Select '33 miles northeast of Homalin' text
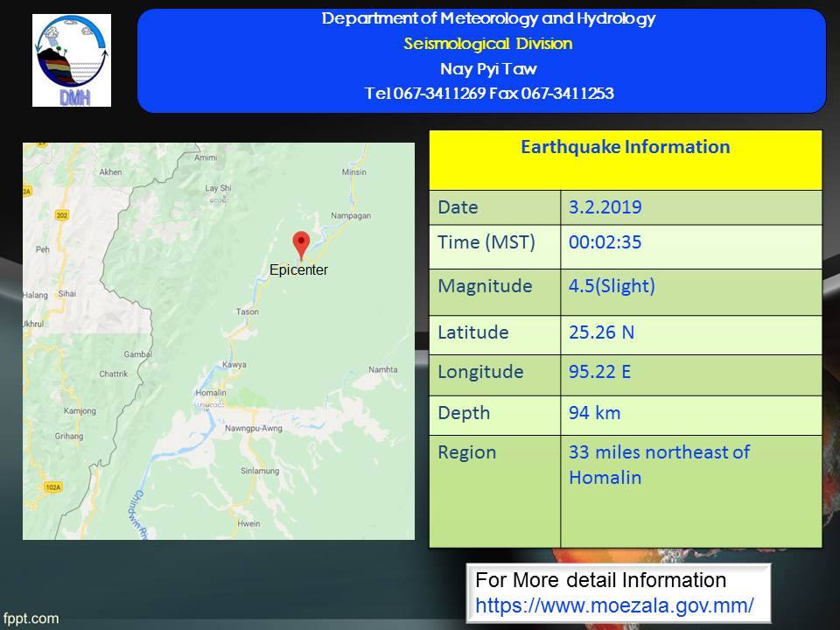Viewport: 840px width, 630px height. pos(659,465)
